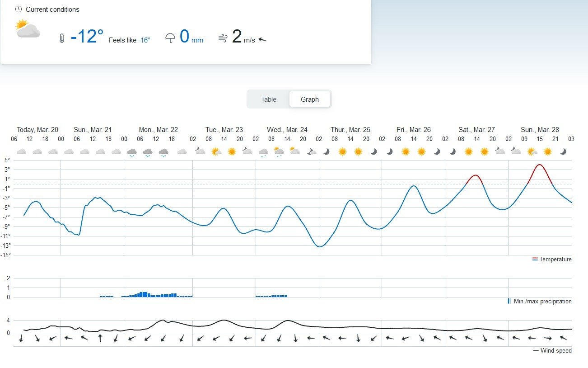Switch to the Table view tab
The image size is (588, 368).
268,99
